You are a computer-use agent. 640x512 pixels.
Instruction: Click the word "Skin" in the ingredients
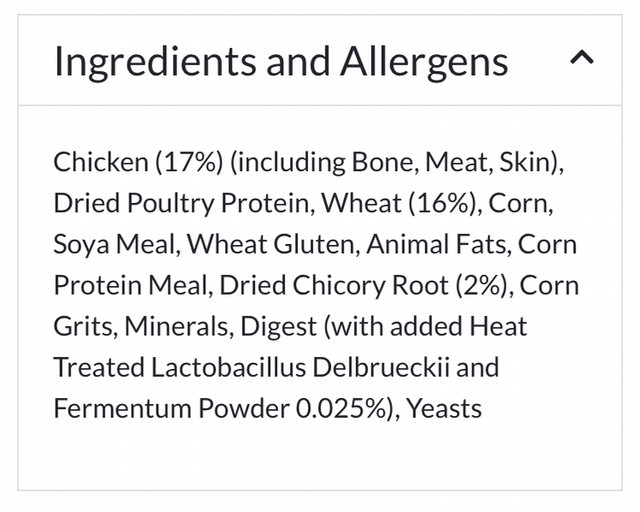[516, 162]
